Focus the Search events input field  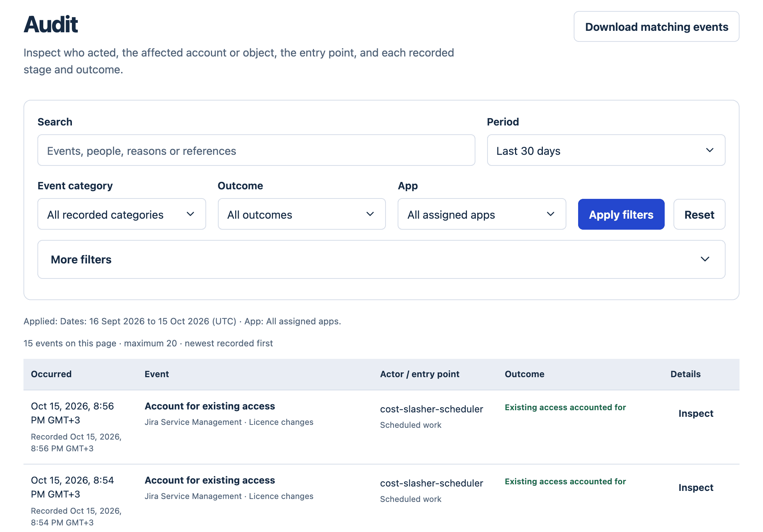[x=256, y=150]
